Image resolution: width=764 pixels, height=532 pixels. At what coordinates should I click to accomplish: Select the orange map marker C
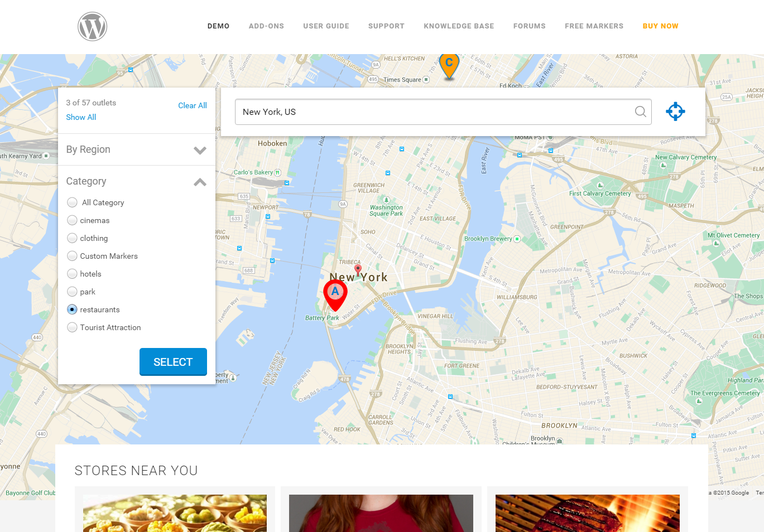(x=449, y=66)
